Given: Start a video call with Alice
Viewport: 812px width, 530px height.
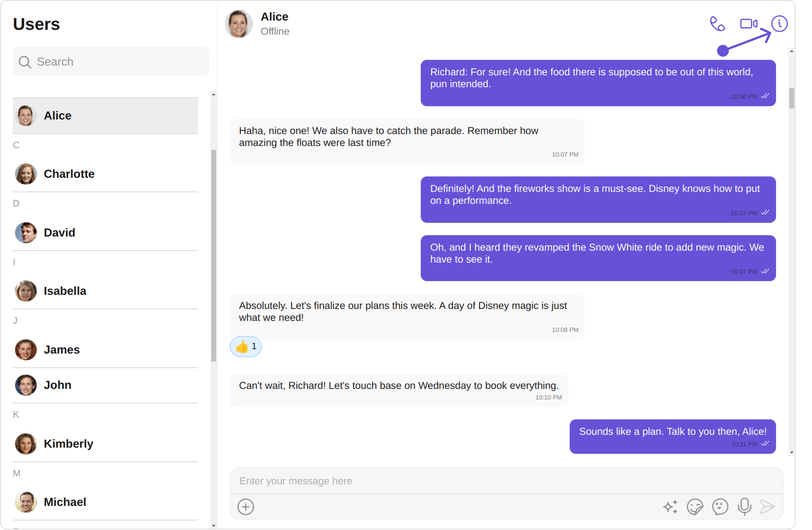Looking at the screenshot, I should pyautogui.click(x=749, y=24).
